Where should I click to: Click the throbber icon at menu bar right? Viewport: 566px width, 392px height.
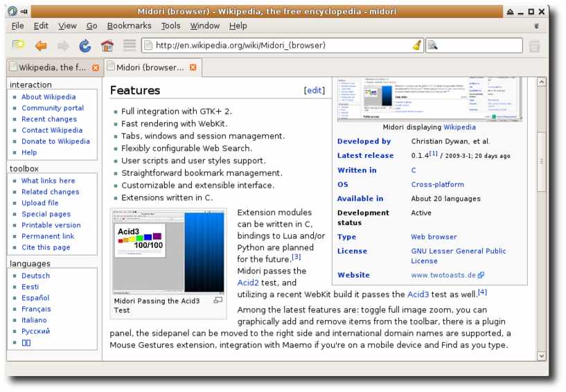[536, 26]
